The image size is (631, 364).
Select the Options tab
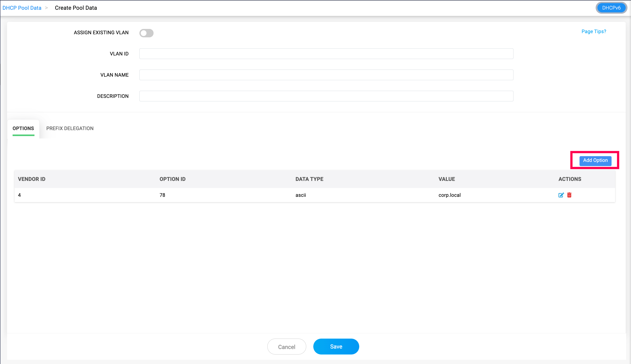point(23,128)
